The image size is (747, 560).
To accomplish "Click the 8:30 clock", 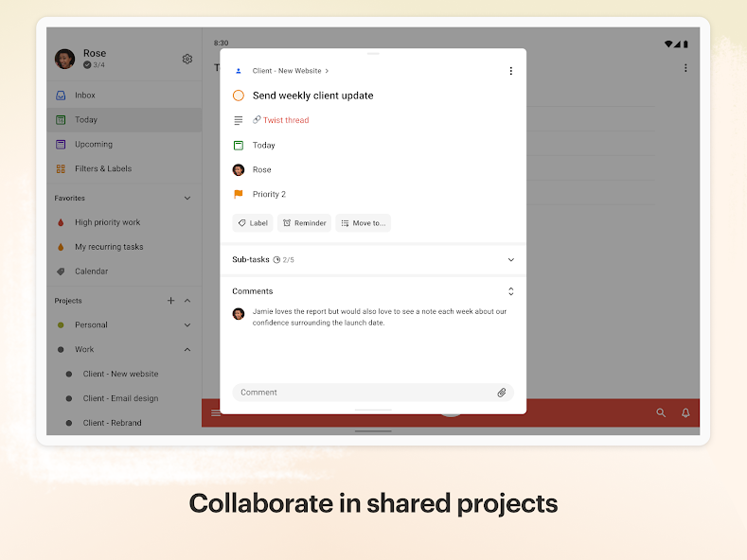I will click(x=221, y=43).
